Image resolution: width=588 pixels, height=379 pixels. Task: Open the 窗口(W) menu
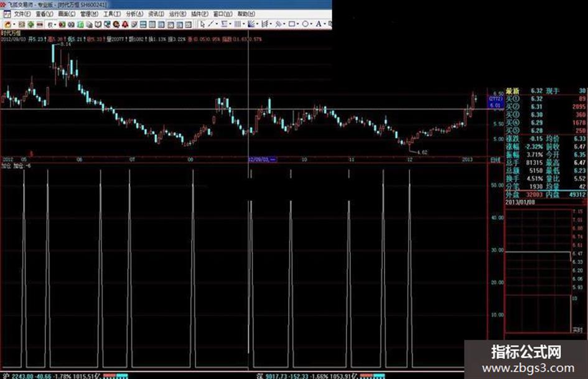click(x=223, y=14)
